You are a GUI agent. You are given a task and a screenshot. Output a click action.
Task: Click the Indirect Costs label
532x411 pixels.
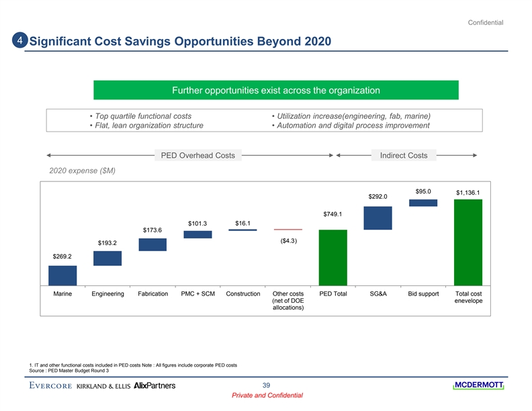(404, 156)
